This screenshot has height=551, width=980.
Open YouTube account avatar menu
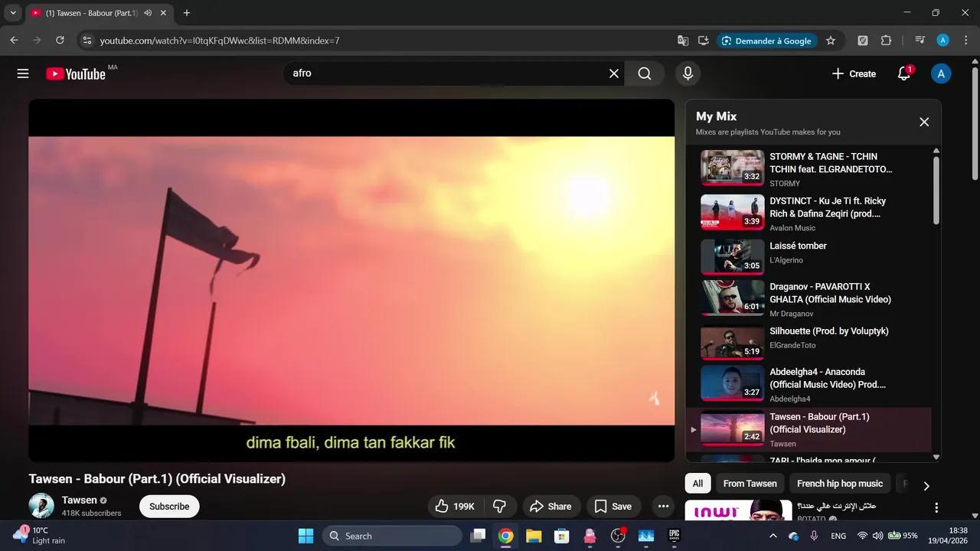(x=941, y=73)
